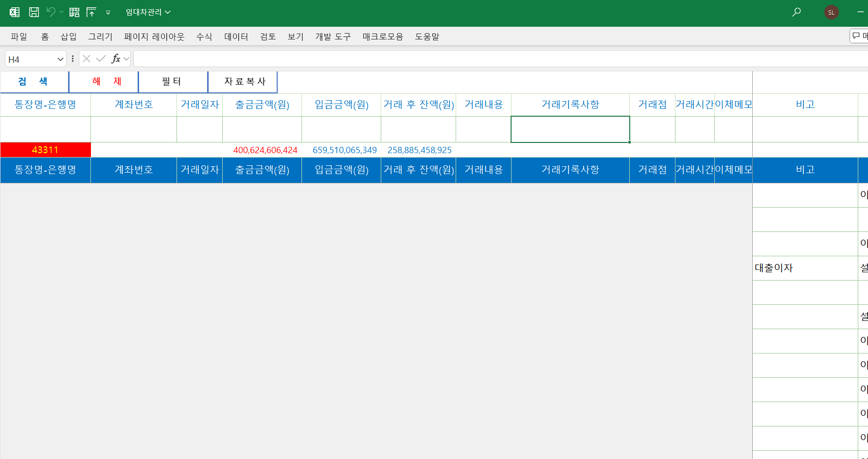
Task: Open the 매크로모음 ribbon tab
Action: click(383, 36)
